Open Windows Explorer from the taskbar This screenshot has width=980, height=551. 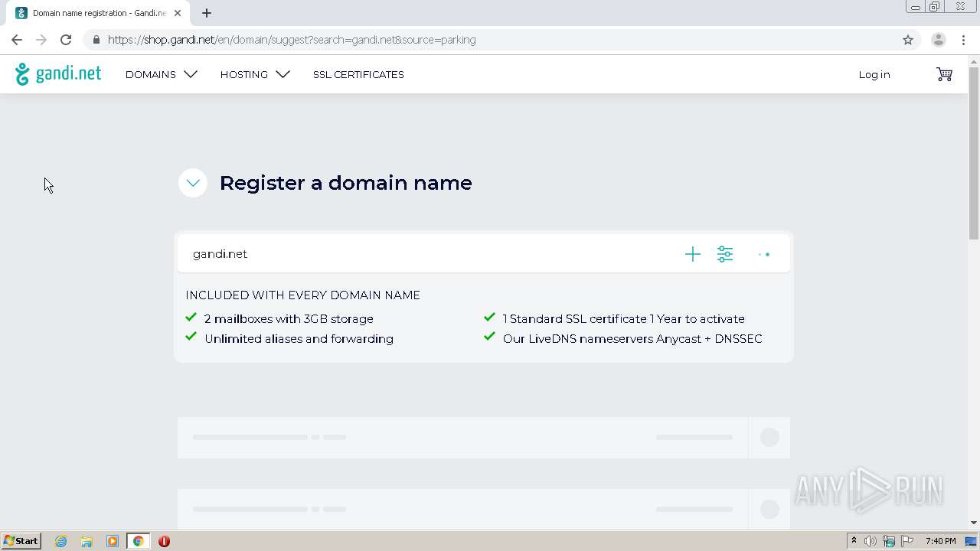click(x=87, y=541)
